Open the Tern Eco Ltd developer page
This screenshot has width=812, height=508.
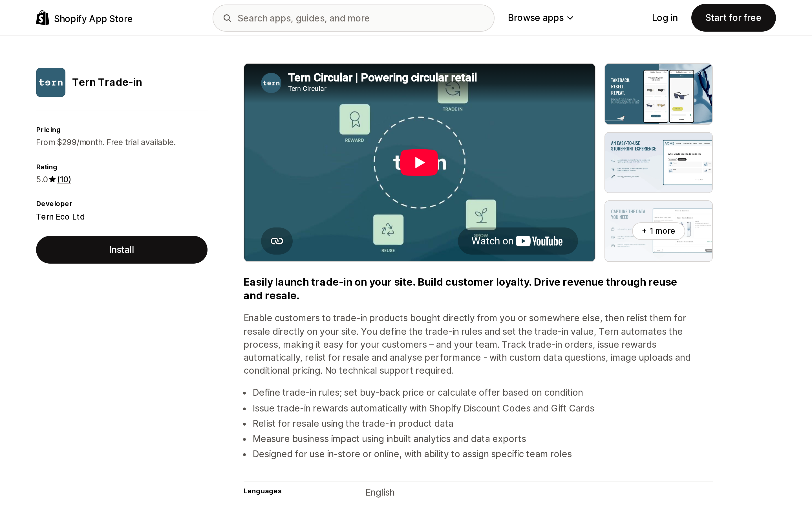pyautogui.click(x=60, y=217)
